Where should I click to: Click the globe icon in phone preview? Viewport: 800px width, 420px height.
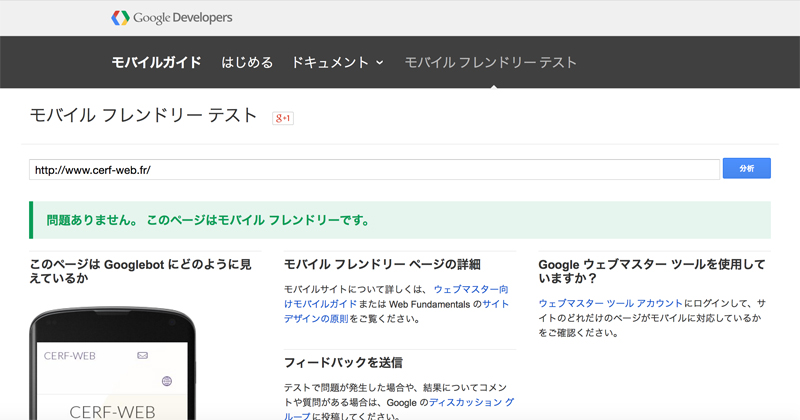point(166,381)
